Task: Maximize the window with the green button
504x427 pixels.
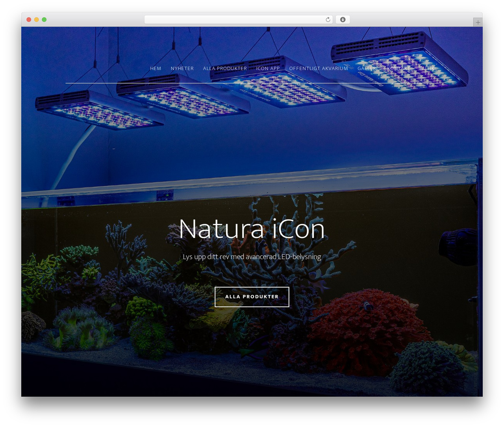Action: click(x=44, y=20)
